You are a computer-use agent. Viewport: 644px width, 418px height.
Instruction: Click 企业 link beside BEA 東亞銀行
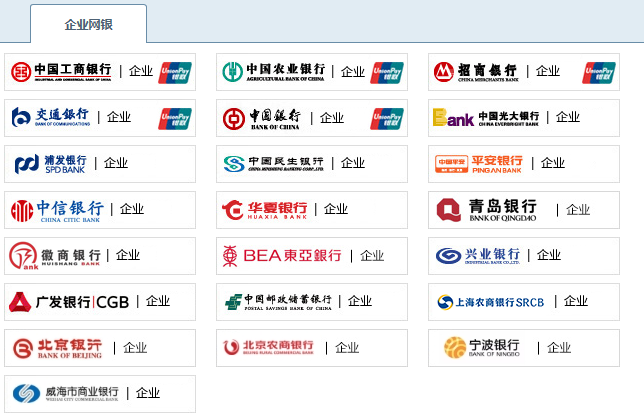[372, 256]
